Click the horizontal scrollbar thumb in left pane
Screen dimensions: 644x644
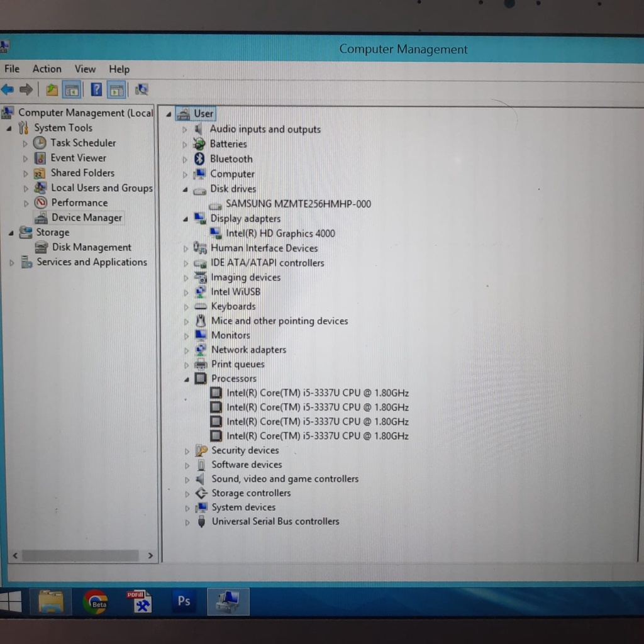pos(80,556)
